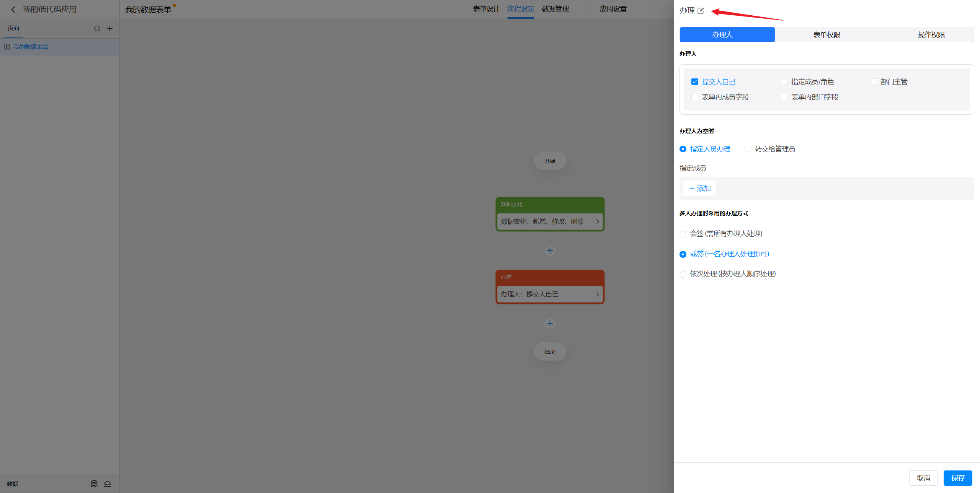Open the 操作权限 tab
The height and width of the screenshot is (493, 980).
tap(931, 35)
